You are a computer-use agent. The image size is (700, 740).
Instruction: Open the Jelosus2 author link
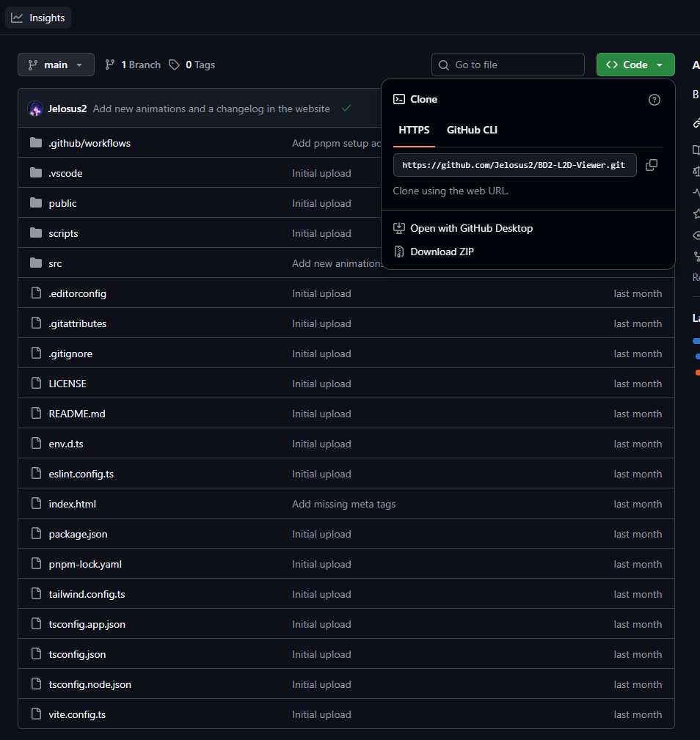(67, 109)
